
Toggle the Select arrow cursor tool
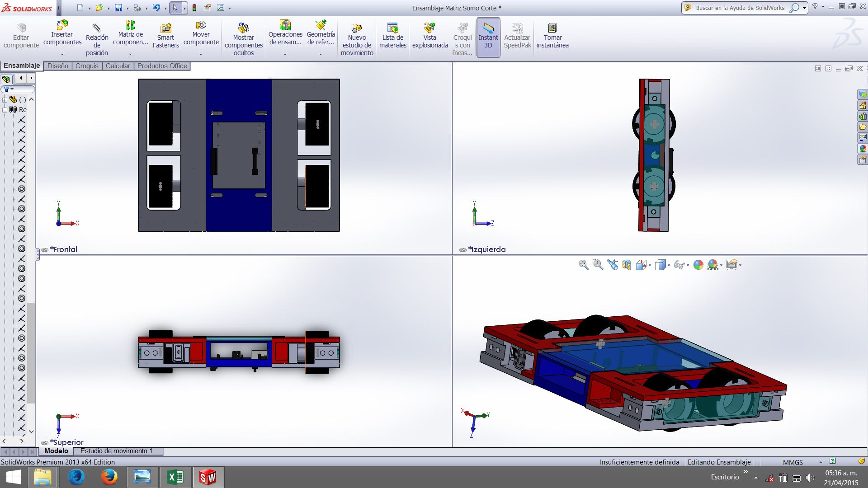pyautogui.click(x=175, y=8)
